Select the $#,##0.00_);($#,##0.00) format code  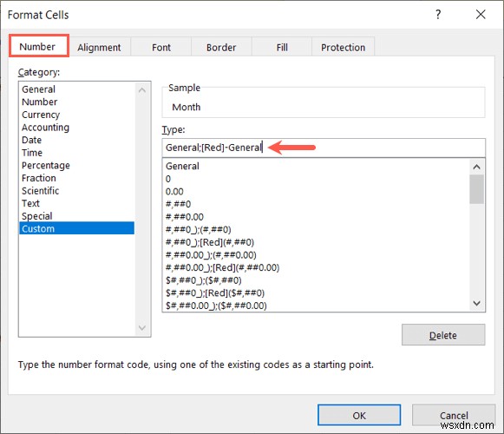tap(316, 306)
